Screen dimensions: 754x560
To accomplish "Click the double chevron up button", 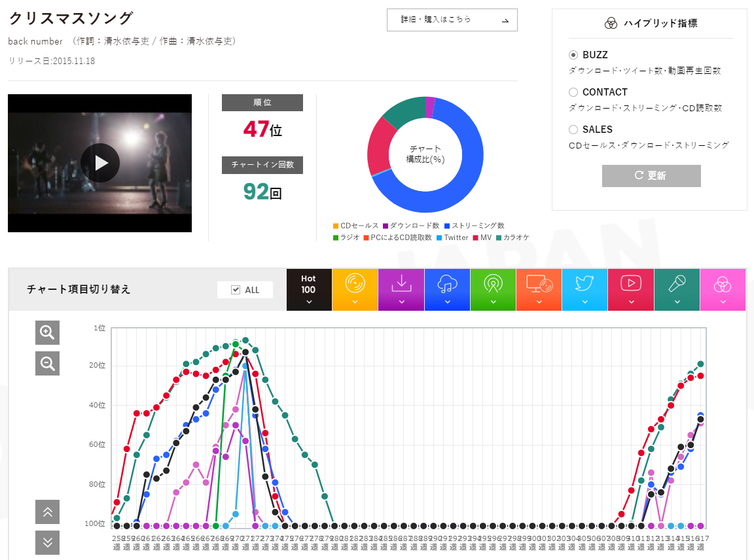I will click(47, 512).
